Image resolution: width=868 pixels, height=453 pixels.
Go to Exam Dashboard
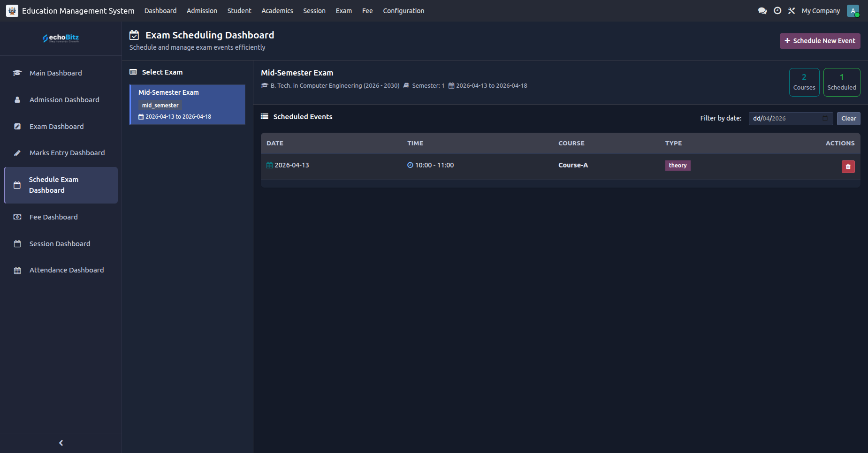(x=61, y=127)
